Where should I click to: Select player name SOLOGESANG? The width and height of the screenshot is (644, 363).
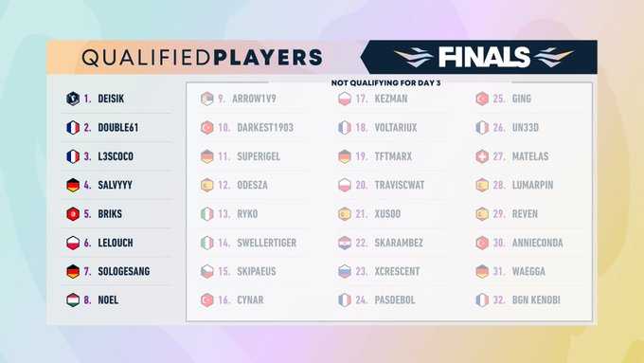[x=124, y=271]
